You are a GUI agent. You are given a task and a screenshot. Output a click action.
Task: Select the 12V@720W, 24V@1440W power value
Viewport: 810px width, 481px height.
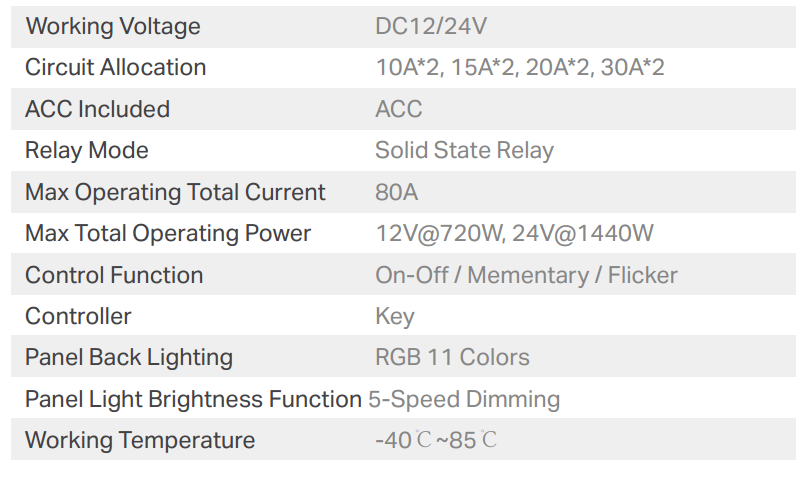514,234
